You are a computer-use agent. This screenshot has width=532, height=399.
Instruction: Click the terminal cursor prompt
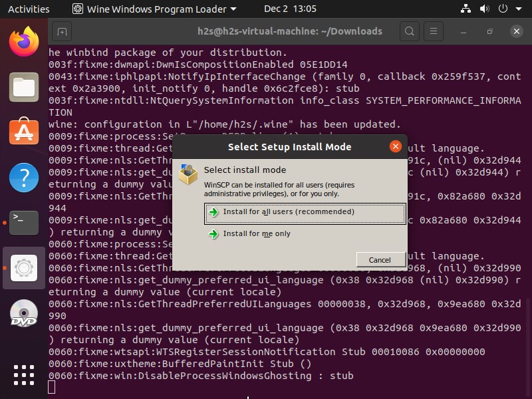52,388
